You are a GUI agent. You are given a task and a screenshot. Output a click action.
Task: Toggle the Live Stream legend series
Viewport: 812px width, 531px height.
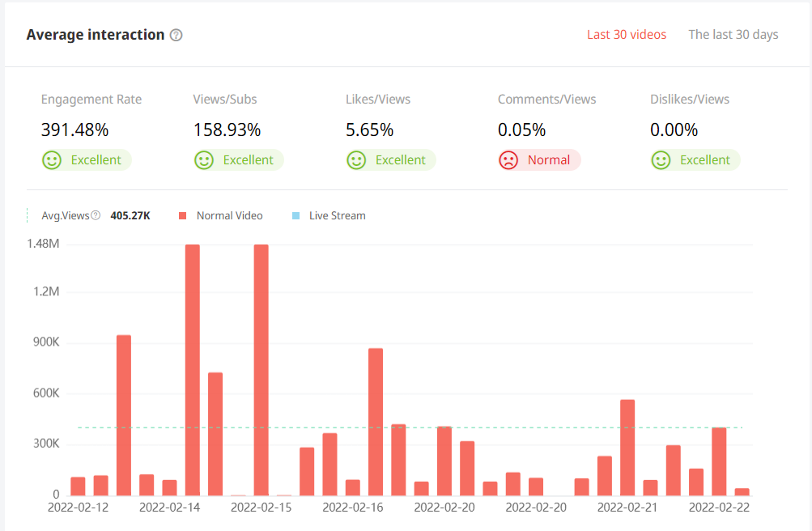(x=337, y=215)
